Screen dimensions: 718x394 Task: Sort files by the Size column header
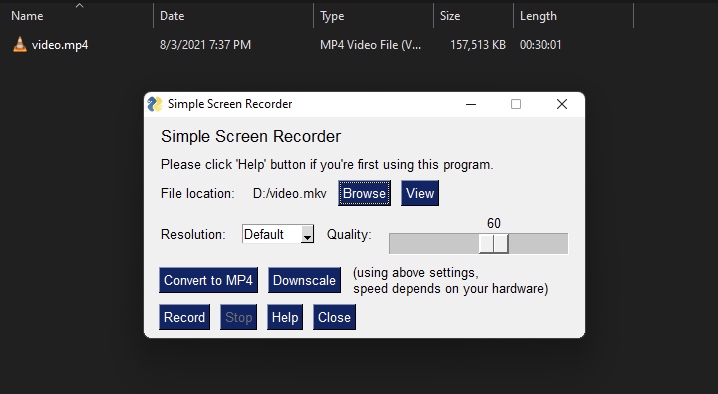pos(450,16)
